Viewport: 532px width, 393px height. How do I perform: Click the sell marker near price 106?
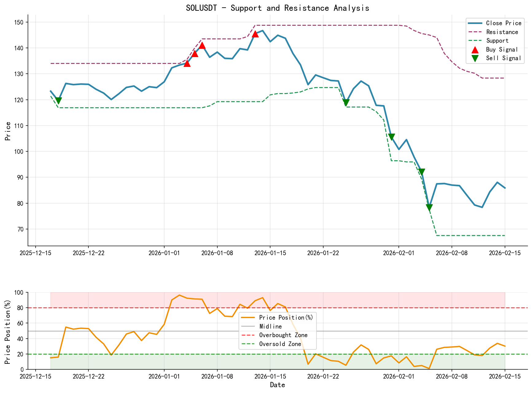click(392, 136)
